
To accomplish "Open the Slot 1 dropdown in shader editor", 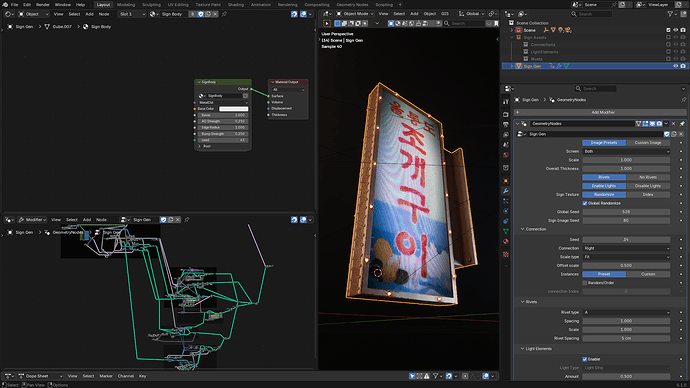I will coord(132,14).
